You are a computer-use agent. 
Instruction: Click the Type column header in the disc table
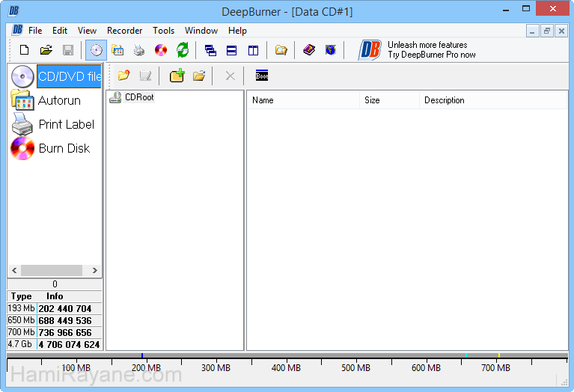coord(21,296)
